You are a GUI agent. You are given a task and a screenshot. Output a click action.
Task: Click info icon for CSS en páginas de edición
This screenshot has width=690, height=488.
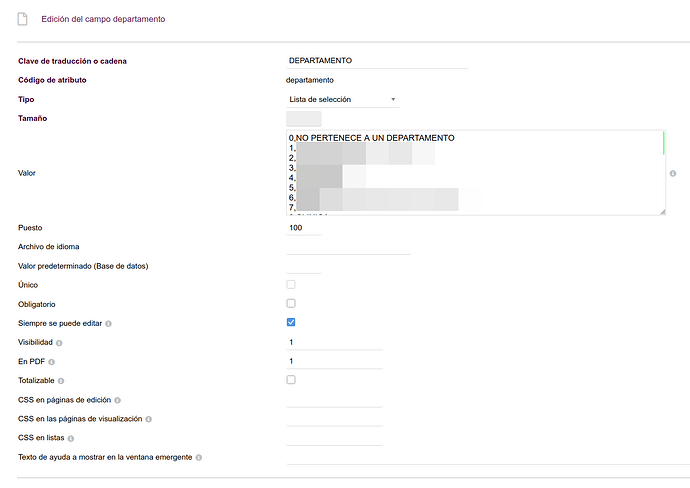tap(117, 400)
